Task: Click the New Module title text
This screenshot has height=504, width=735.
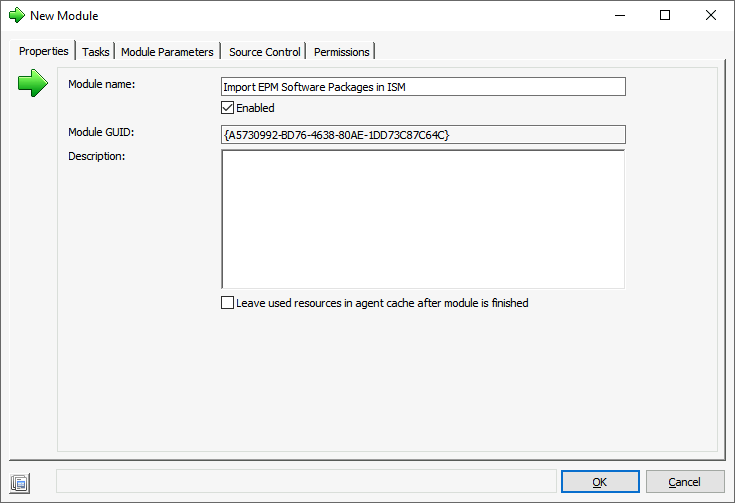Action: coord(64,16)
